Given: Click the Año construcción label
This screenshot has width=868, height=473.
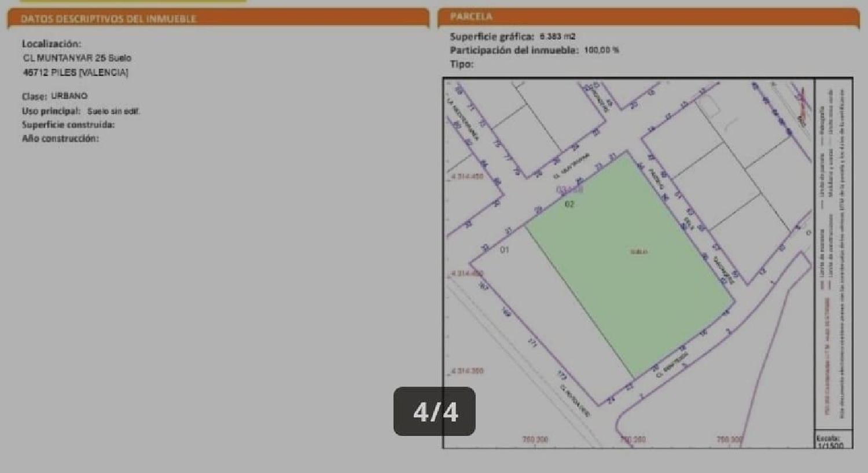Looking at the screenshot, I should [x=60, y=138].
